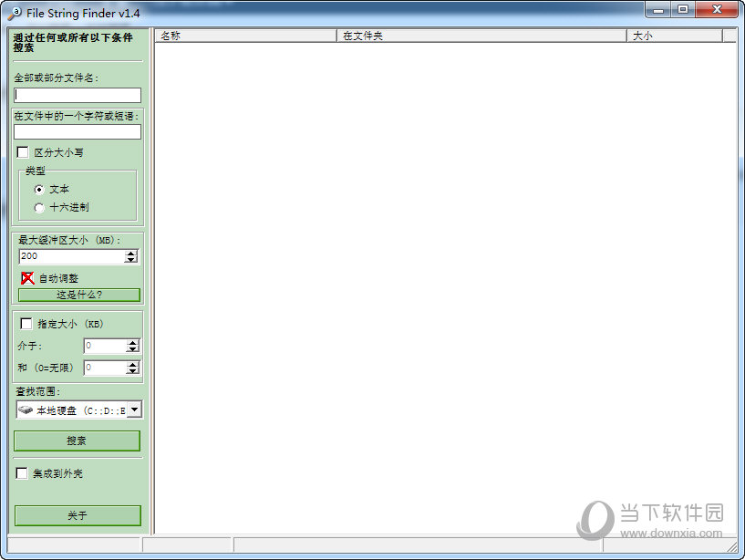
Task: Toggle the 区分大小写 checkbox
Action: pyautogui.click(x=22, y=152)
